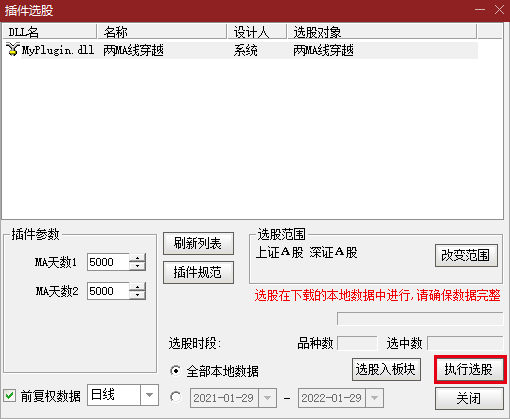Screen dimensions: 510x419
Task: Click the 改变范围 button
Action: click(466, 255)
